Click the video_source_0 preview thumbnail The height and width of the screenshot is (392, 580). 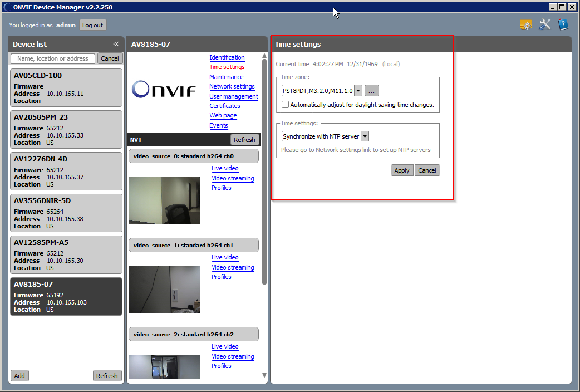click(164, 200)
